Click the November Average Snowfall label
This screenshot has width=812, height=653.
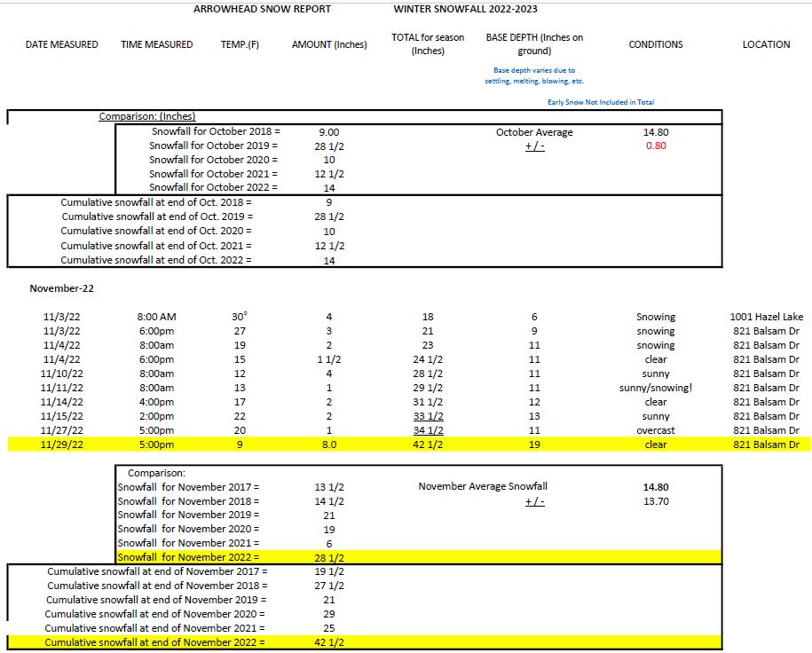point(483,486)
